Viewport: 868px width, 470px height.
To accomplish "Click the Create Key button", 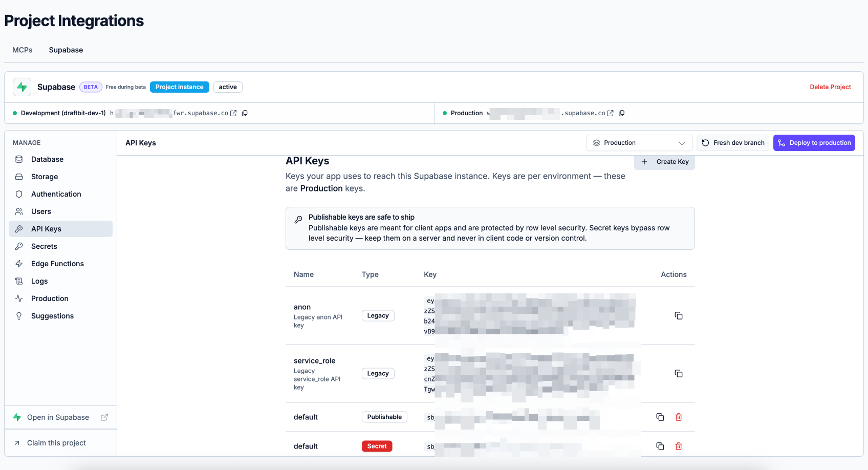I will tap(665, 162).
